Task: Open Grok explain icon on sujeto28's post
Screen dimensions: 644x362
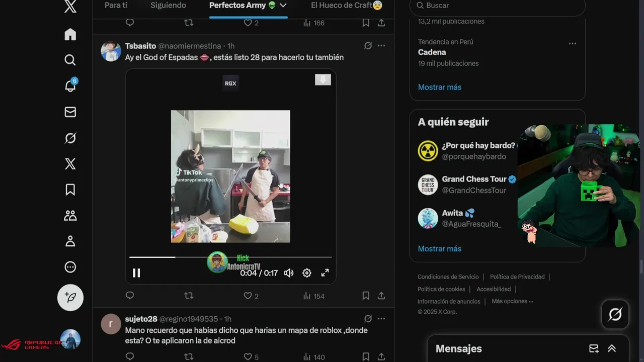Action: coord(368,319)
